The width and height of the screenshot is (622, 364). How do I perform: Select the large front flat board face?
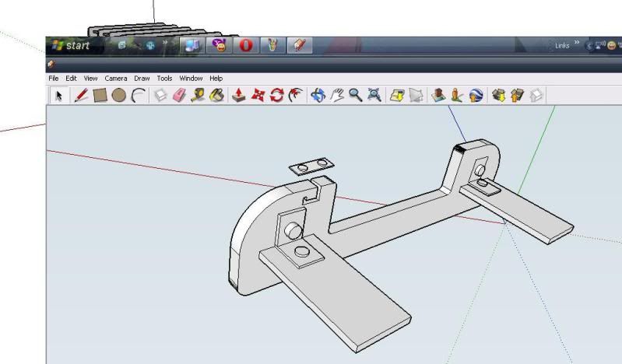pos(337,292)
